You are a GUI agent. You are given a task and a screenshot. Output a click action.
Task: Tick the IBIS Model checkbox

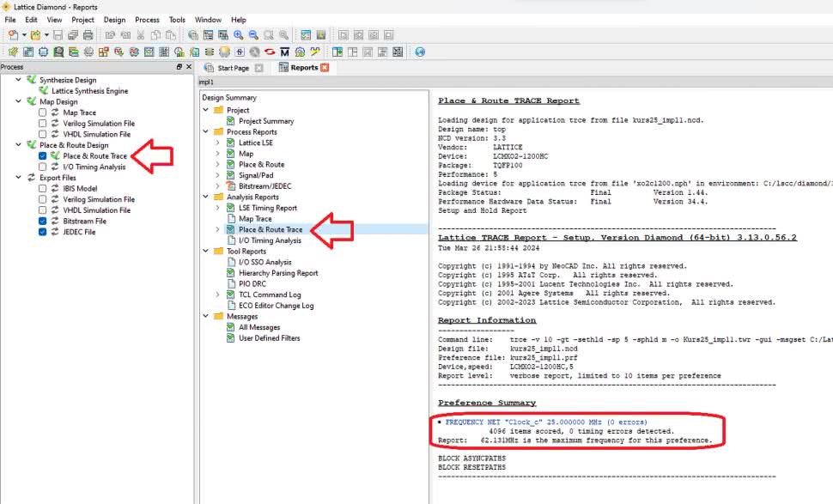click(43, 189)
